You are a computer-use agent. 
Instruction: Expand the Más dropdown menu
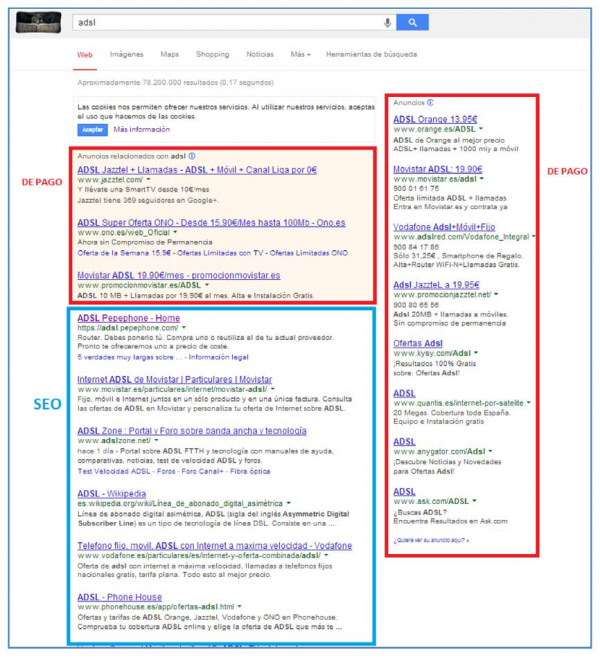(x=300, y=54)
